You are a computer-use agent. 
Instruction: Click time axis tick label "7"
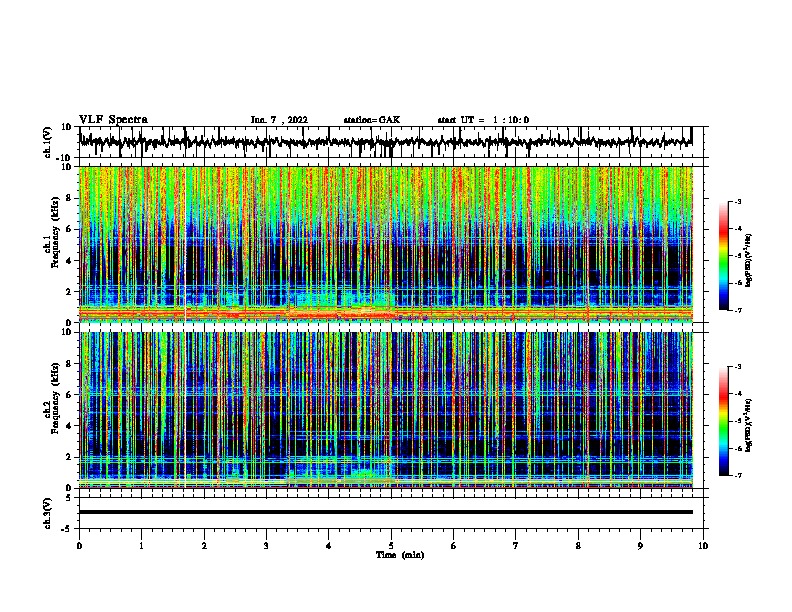(x=516, y=546)
